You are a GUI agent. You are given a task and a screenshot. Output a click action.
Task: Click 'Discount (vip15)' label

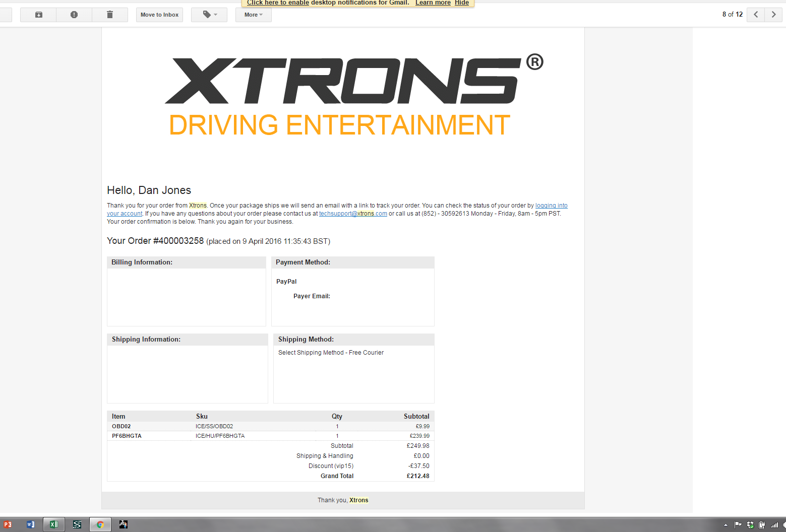point(331,466)
